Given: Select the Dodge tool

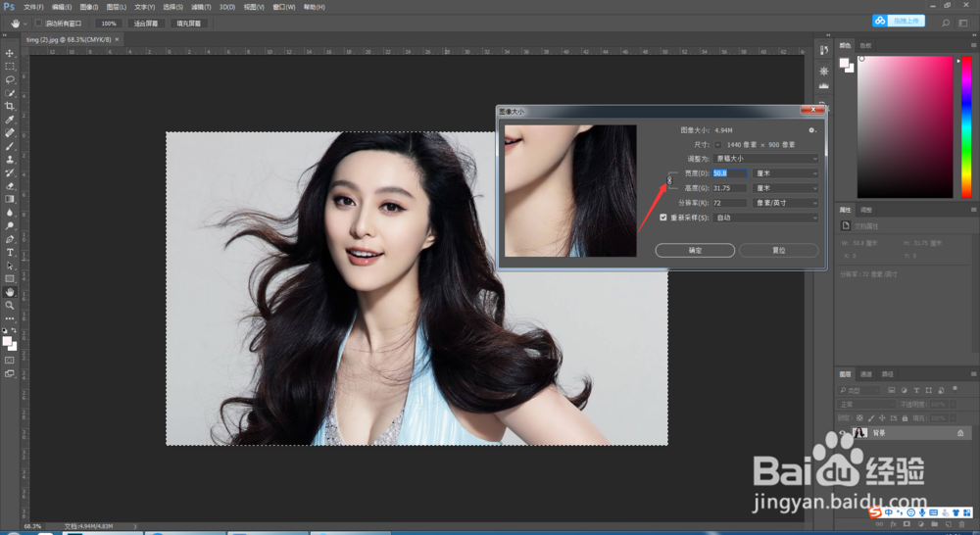Looking at the screenshot, I should (10, 225).
